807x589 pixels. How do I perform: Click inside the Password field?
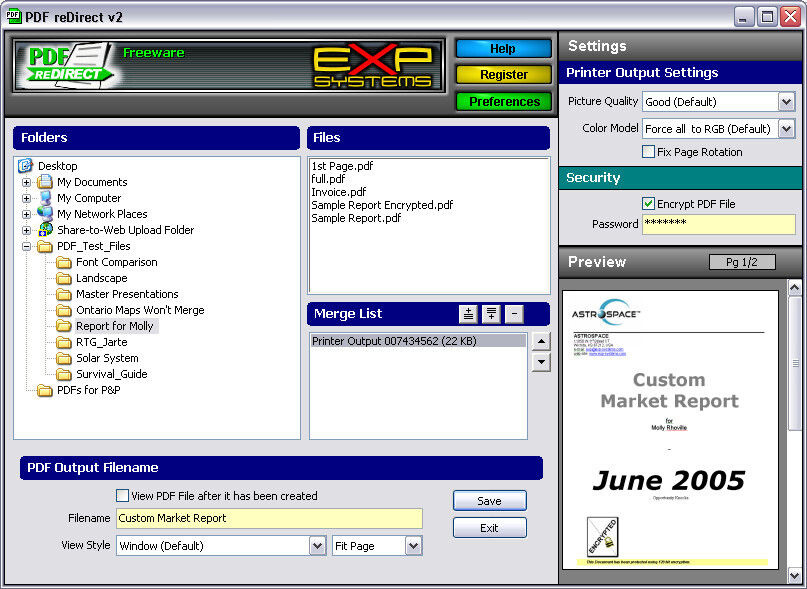coord(718,222)
